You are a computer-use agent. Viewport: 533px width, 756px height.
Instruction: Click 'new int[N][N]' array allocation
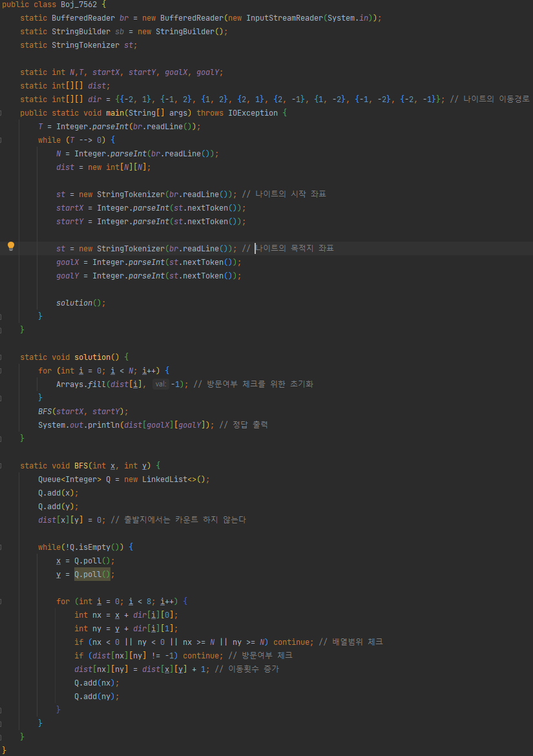[119, 167]
